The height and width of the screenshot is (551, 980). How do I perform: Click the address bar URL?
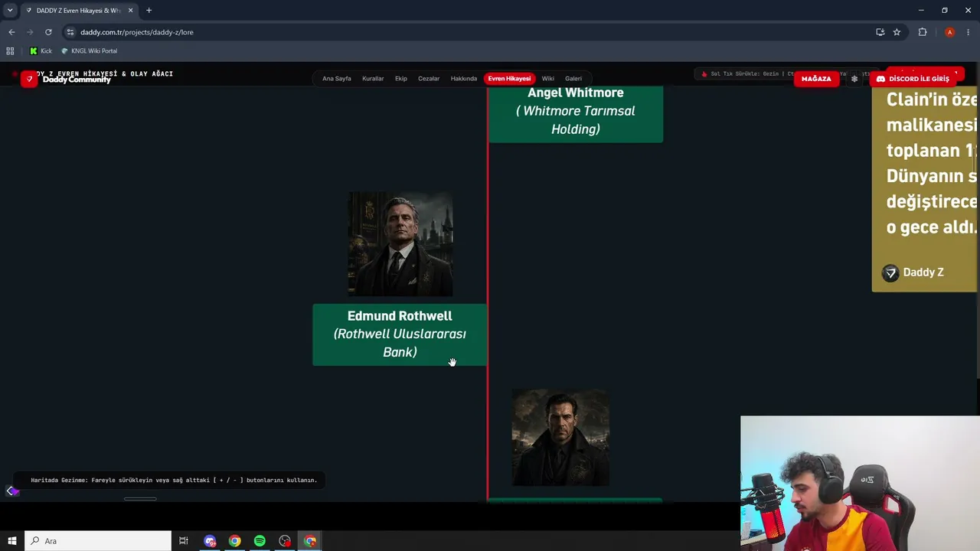click(137, 32)
